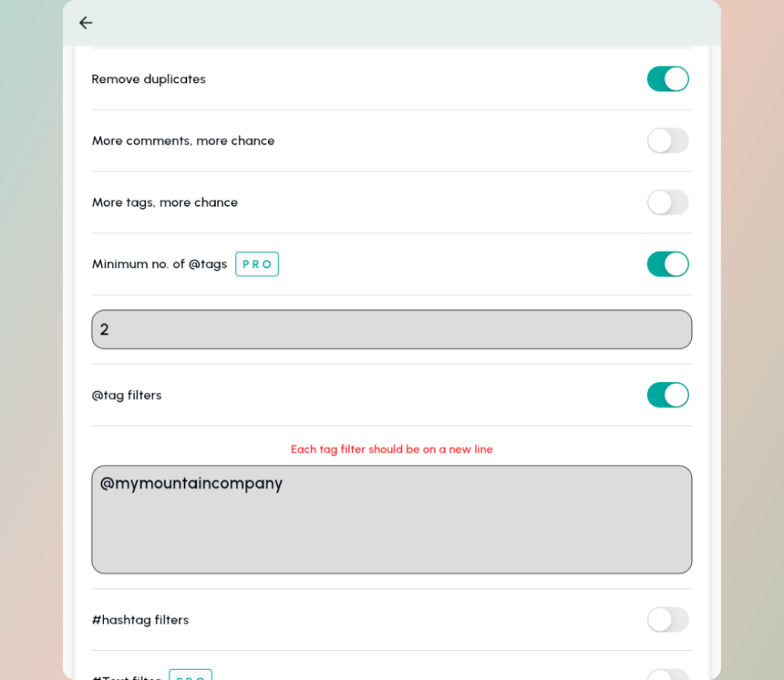Screen dimensions: 784x680
Task: Disable the Remove duplicates toggle
Action: click(668, 79)
